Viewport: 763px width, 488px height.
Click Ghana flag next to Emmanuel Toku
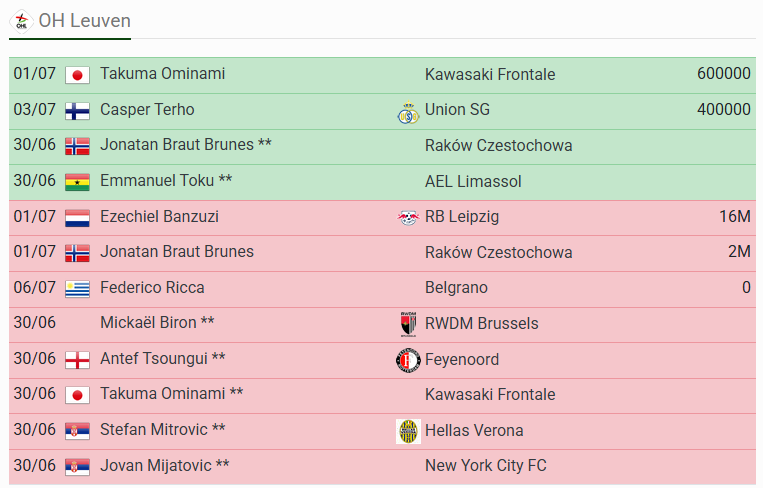(77, 182)
